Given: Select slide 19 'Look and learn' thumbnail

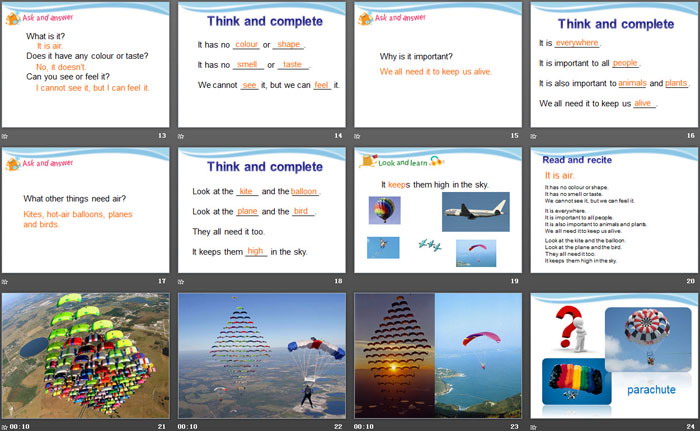Looking at the screenshot, I should tap(438, 210).
